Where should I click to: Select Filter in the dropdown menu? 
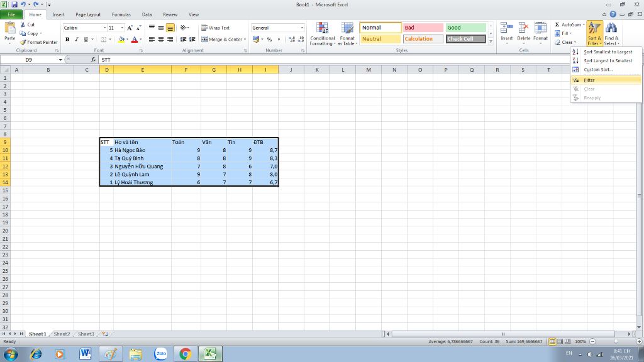[x=606, y=80]
